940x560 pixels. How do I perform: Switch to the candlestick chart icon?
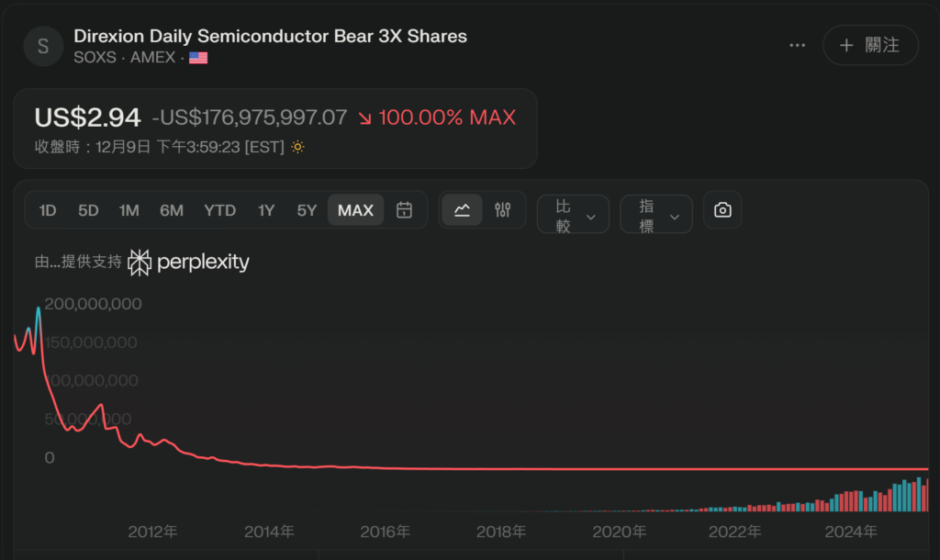(502, 210)
